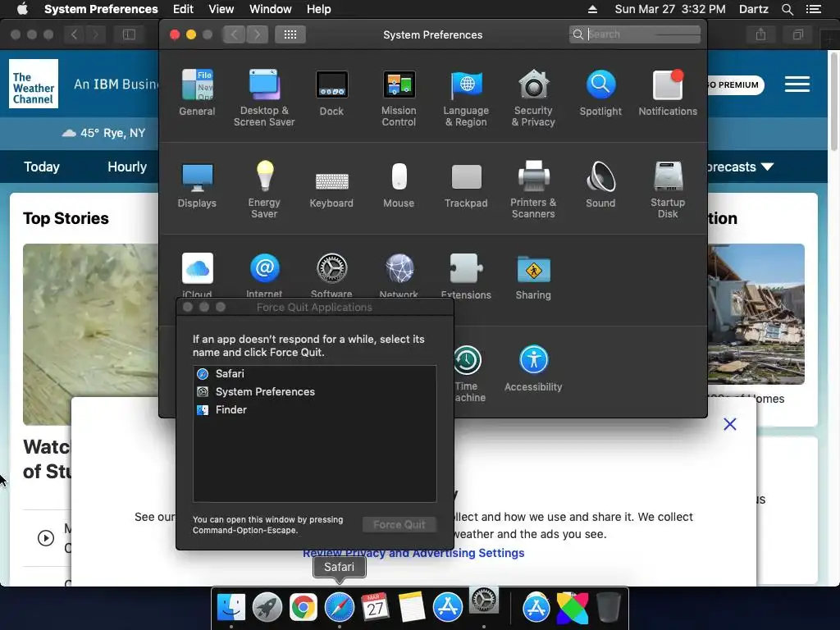Click Show All grid button in System Preferences

[x=290, y=34]
